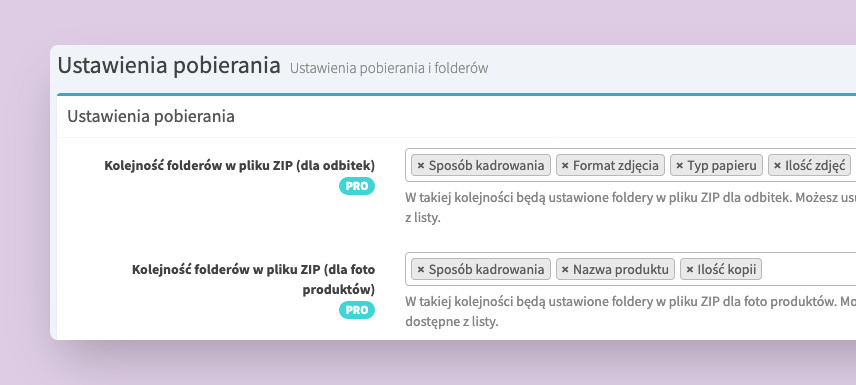
Task: Remove the Format zdjęcia tag using its ×
Action: [x=565, y=165]
